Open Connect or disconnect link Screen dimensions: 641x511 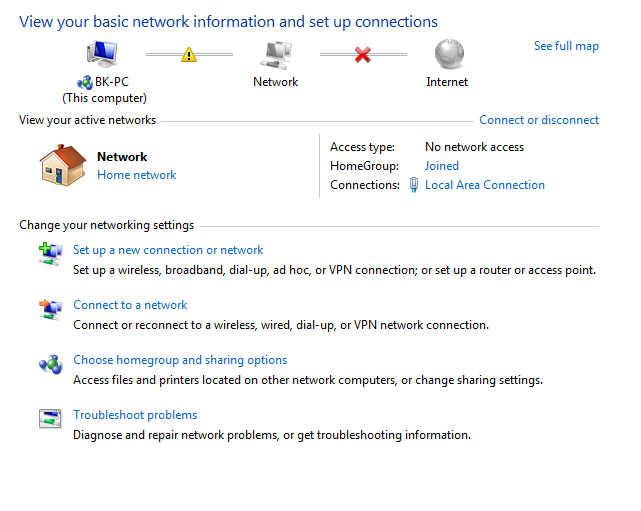click(539, 120)
